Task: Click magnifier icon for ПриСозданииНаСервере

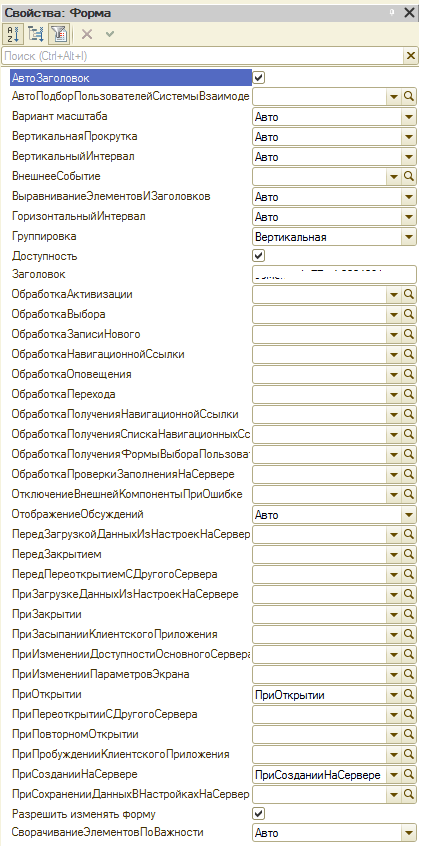Action: [x=409, y=775]
